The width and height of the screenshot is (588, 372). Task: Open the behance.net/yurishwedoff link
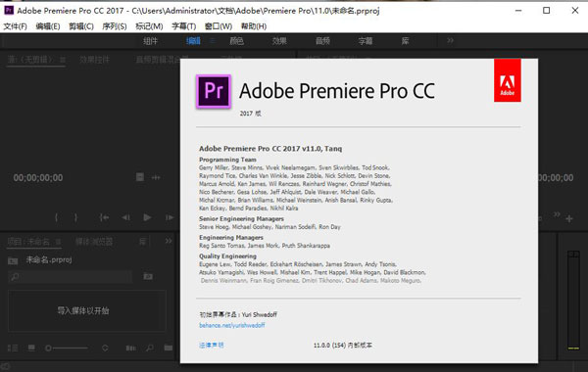tap(231, 325)
